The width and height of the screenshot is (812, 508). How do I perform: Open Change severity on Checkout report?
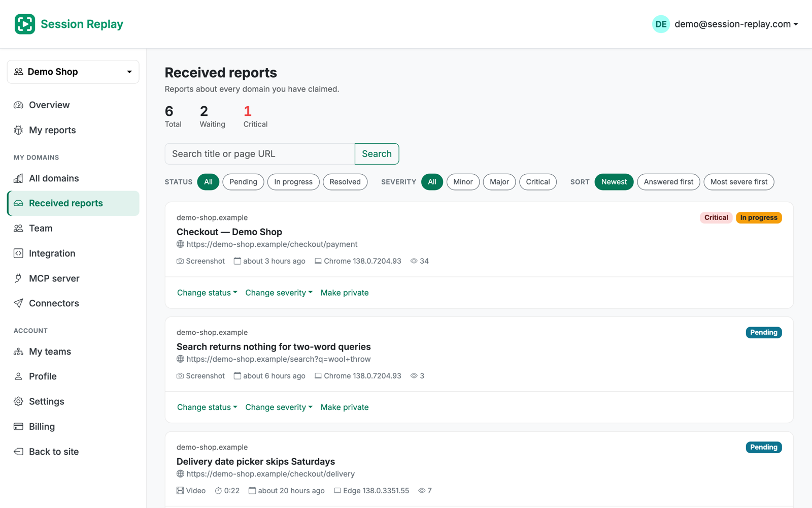(x=279, y=293)
